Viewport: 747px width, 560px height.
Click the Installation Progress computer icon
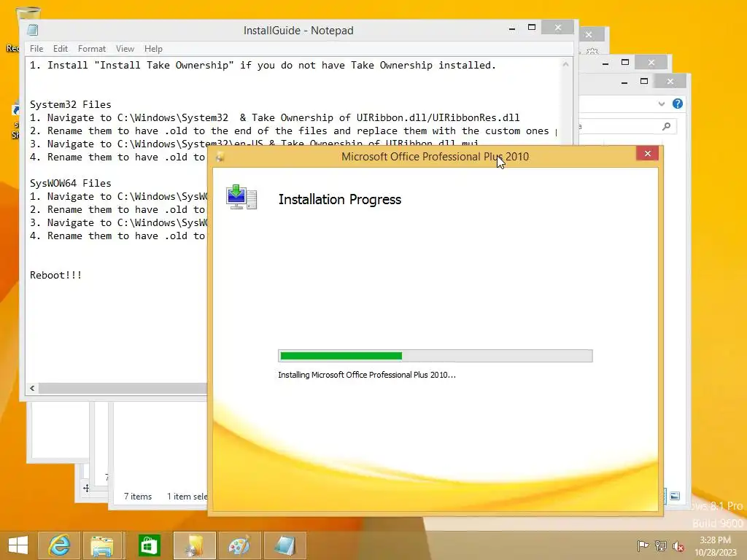tap(241, 197)
